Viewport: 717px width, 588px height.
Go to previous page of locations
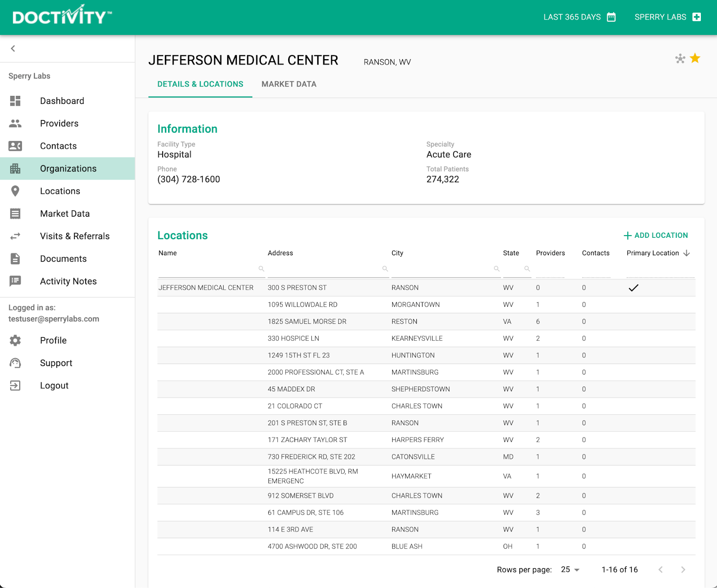(661, 570)
